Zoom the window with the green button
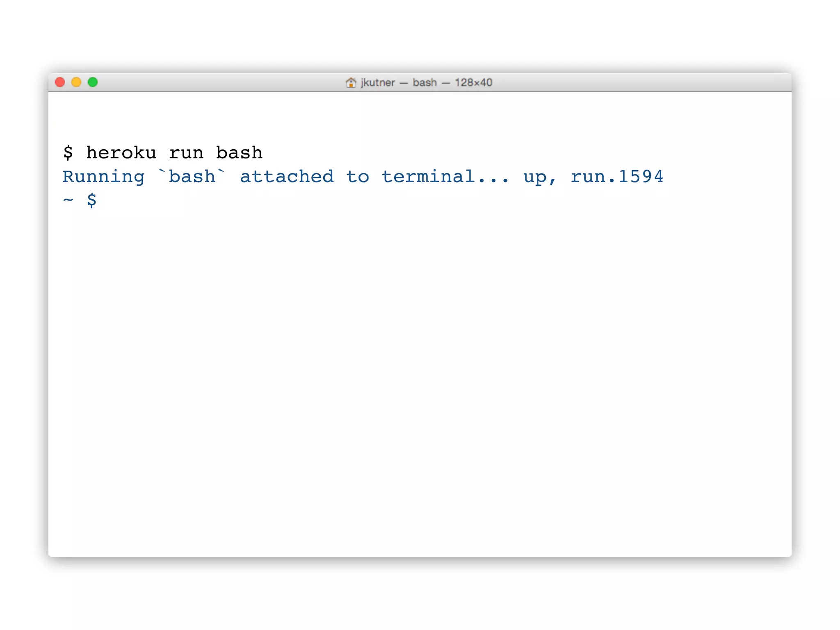The height and width of the screenshot is (630, 840). coord(93,82)
